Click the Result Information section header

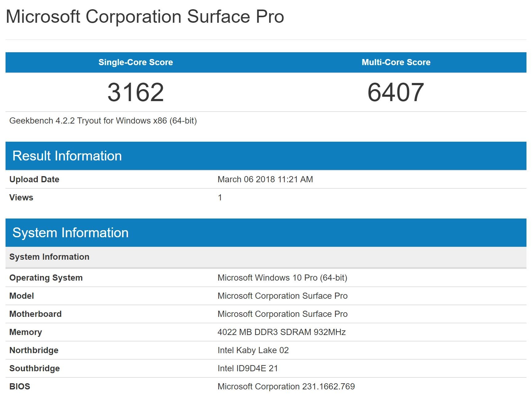click(266, 156)
